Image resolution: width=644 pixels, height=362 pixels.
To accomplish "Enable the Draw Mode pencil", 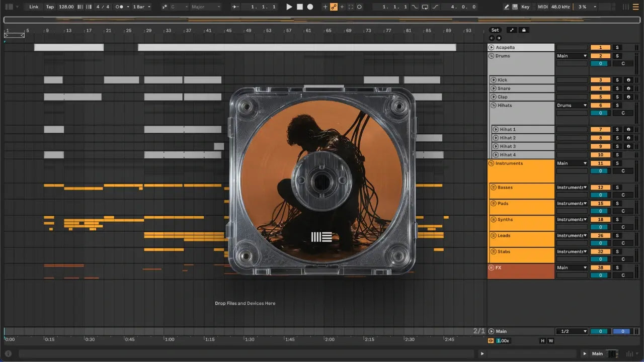I will coord(507,7).
